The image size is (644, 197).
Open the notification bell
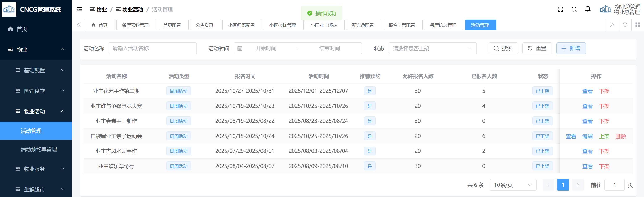pos(587,9)
